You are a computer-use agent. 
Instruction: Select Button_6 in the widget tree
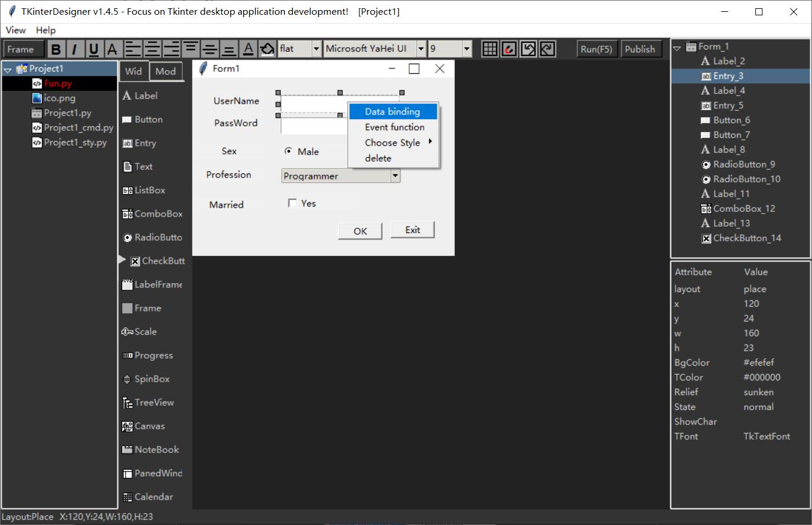[732, 120]
